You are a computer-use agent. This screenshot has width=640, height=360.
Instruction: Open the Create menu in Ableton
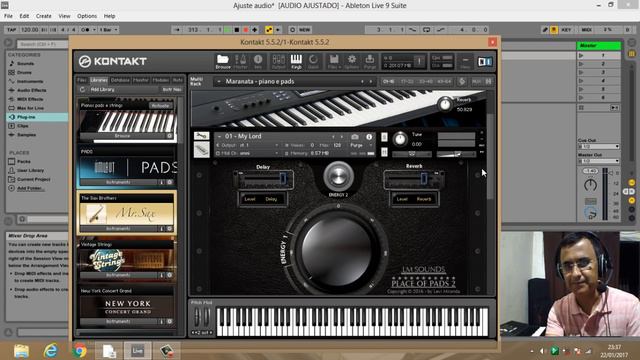[44, 16]
